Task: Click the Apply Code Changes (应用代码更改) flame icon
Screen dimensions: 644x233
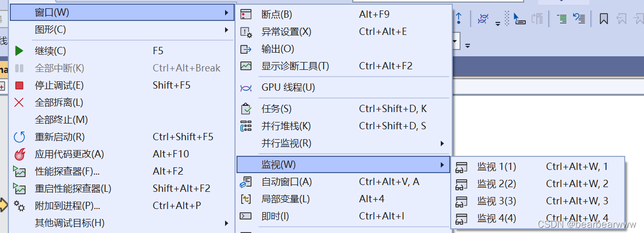Action: (19, 154)
